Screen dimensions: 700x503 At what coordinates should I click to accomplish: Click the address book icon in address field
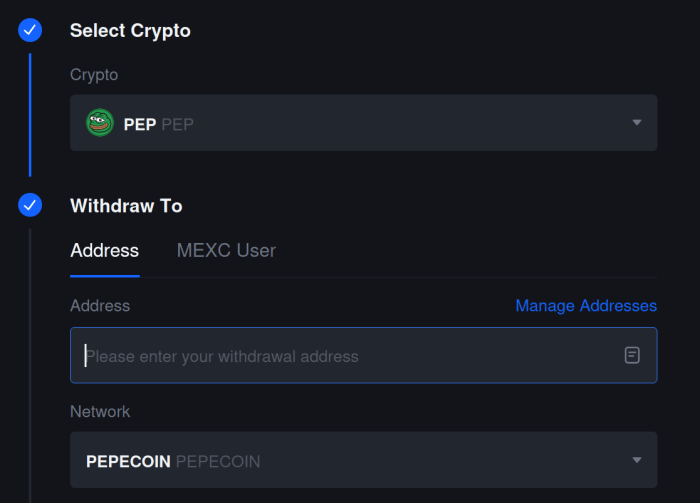(x=632, y=355)
